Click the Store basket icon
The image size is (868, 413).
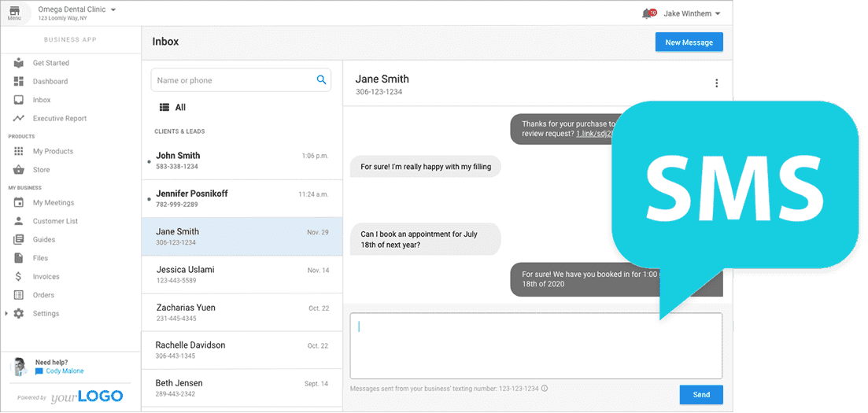19,170
